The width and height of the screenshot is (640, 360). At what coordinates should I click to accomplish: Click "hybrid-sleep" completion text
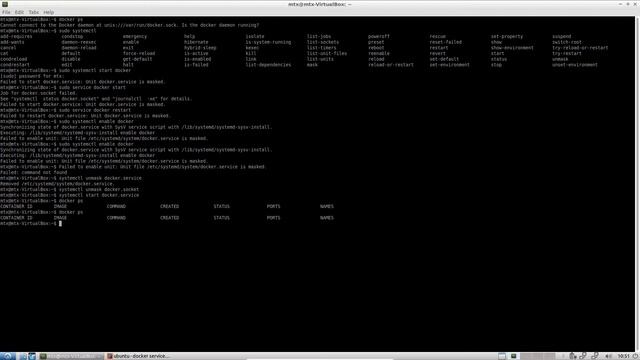click(200, 48)
